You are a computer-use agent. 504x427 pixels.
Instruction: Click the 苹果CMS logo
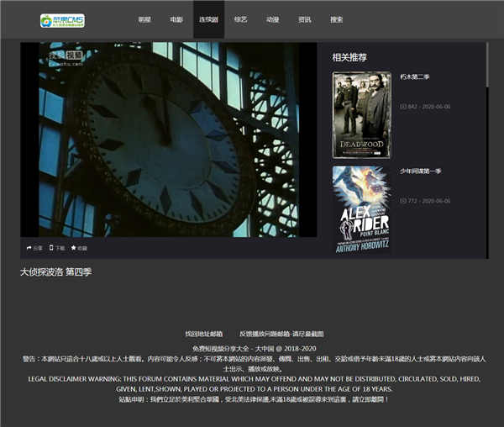coord(62,19)
